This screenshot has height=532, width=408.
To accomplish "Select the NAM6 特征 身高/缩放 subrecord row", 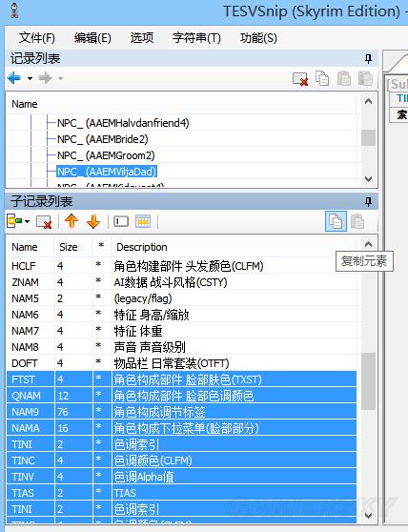I will point(181,315).
